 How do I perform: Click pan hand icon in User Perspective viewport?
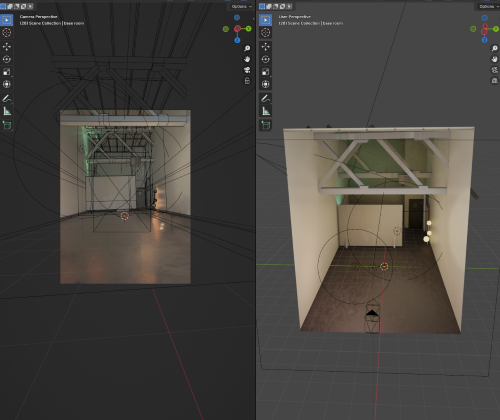(495, 59)
